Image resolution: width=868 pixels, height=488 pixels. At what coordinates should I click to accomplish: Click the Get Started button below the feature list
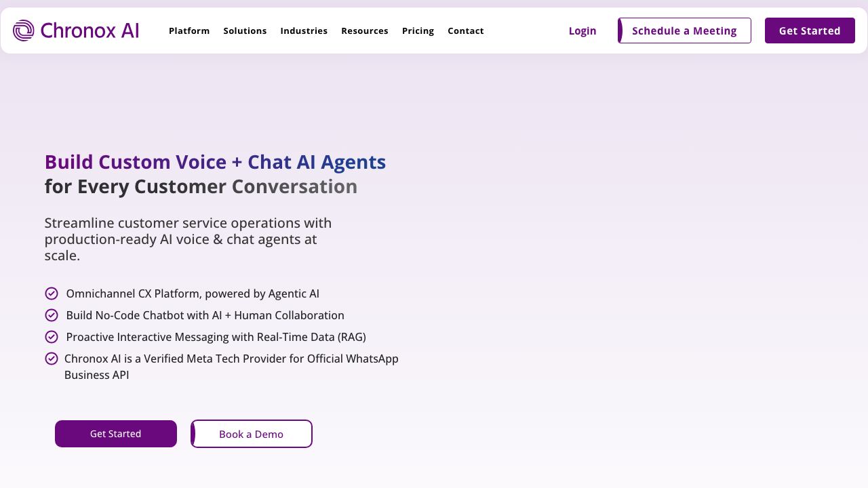(x=116, y=434)
